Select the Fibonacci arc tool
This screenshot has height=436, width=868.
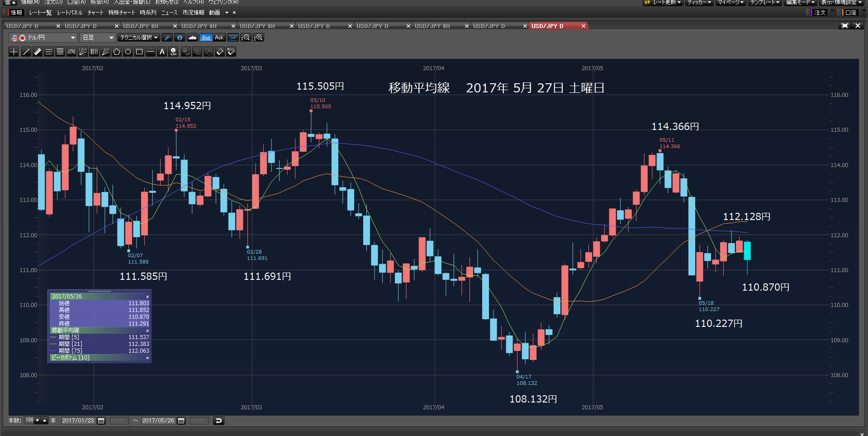(71, 52)
